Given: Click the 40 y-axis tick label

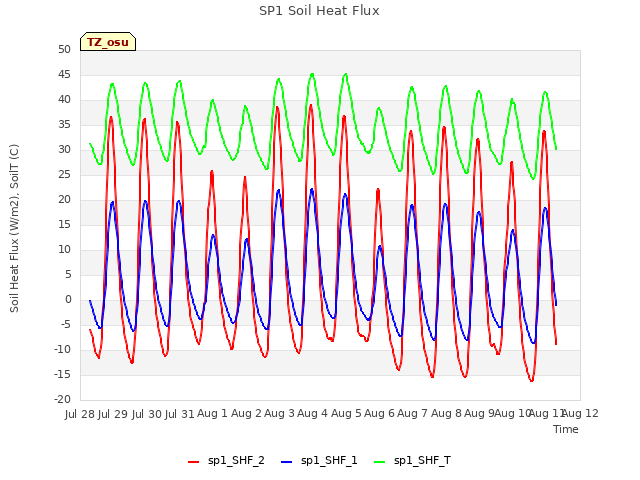Looking at the screenshot, I should click(64, 100).
